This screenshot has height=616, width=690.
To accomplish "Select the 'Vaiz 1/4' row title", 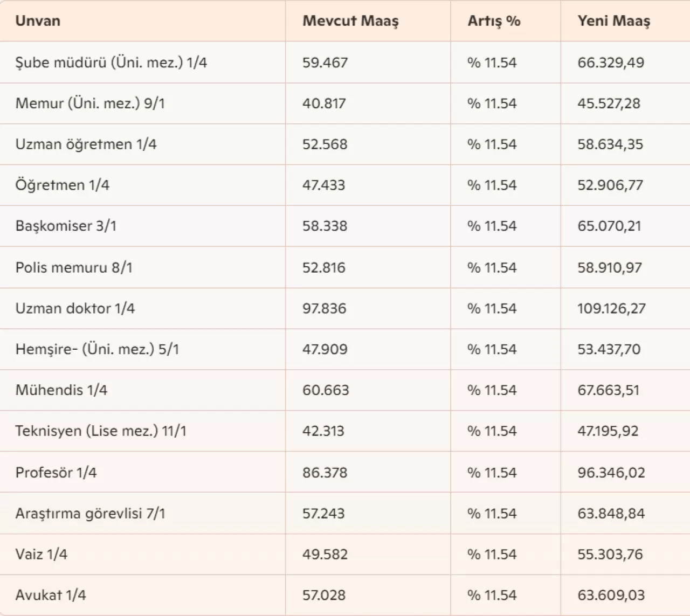I will [42, 555].
